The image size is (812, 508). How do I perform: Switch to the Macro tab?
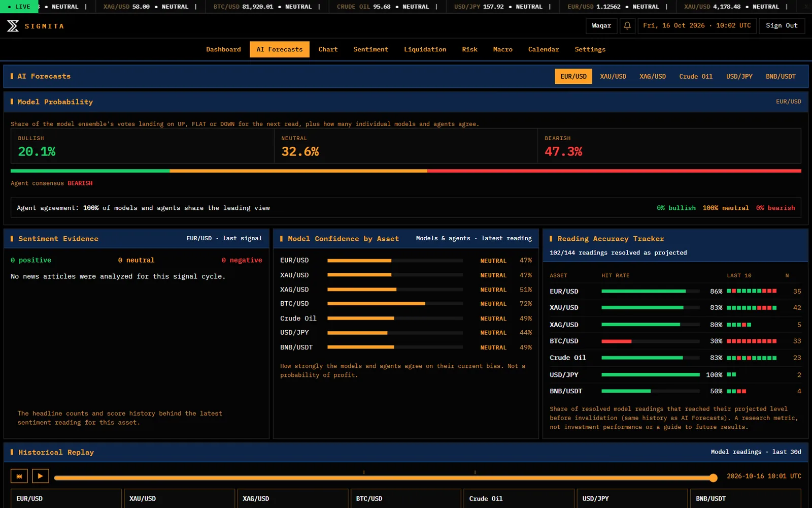coord(502,49)
